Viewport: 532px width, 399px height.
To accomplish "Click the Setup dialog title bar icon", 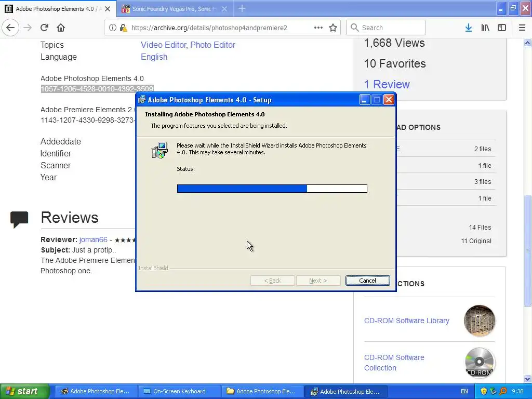I will [x=142, y=99].
